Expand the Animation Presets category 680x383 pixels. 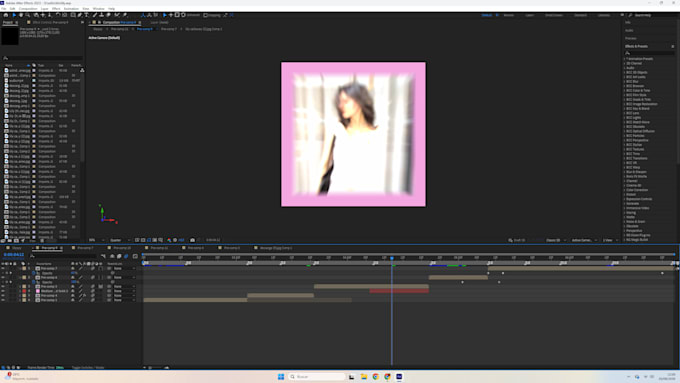coord(624,59)
